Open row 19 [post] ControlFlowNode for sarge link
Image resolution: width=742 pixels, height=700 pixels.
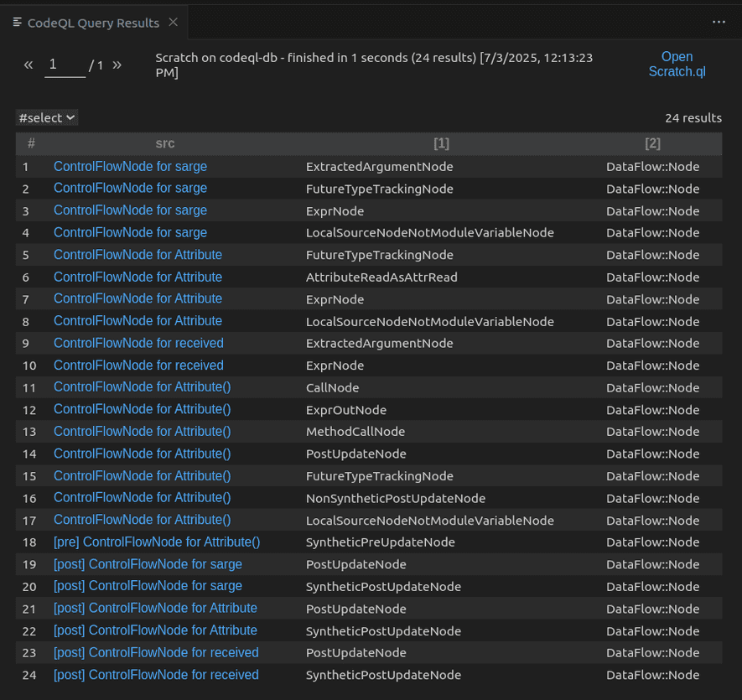[x=148, y=564]
